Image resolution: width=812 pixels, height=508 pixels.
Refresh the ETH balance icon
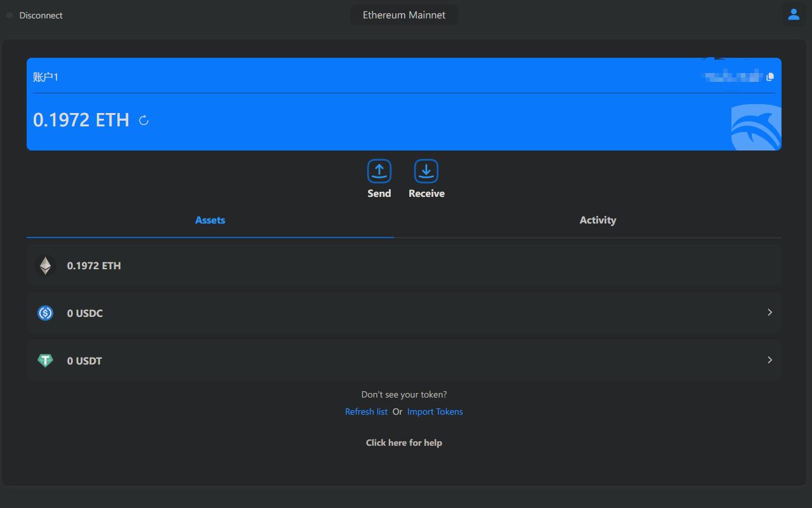144,120
